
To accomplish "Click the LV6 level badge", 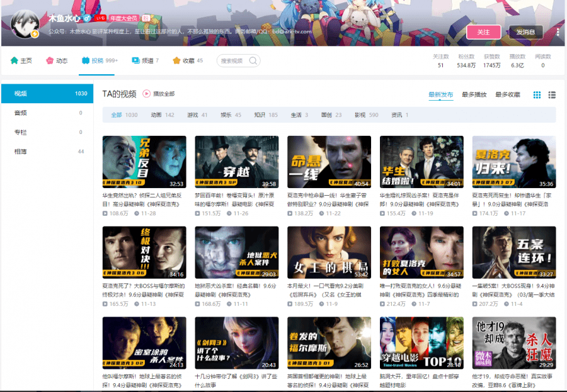I will pos(99,18).
